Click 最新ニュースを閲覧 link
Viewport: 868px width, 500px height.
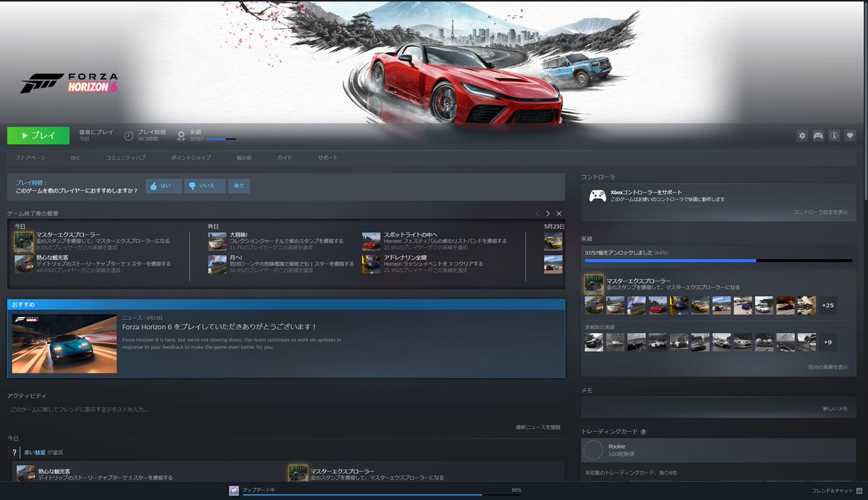[538, 428]
